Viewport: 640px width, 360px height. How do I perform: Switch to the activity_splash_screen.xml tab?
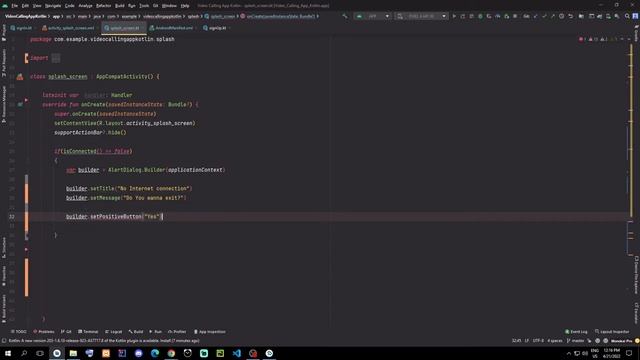68,28
